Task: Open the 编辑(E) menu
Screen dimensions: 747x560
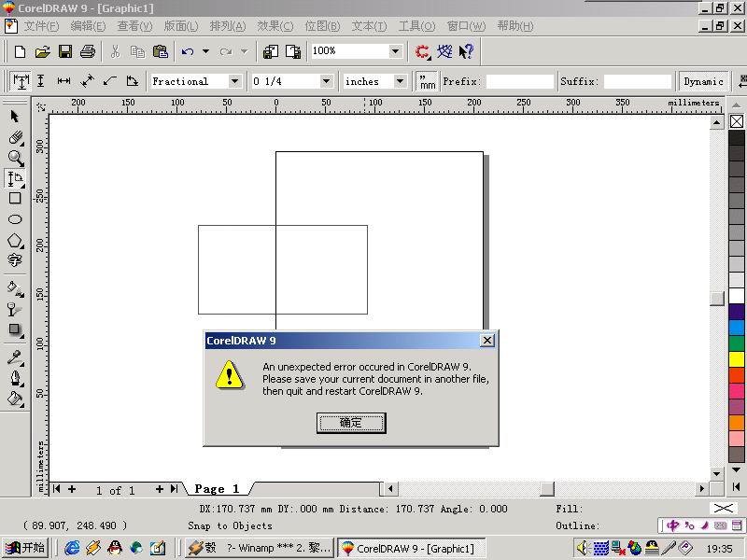Action: coord(88,26)
